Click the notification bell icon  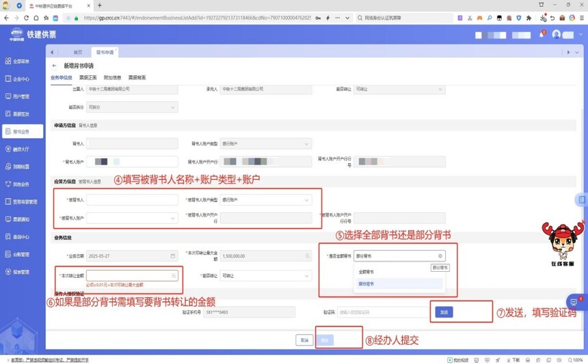[x=541, y=35]
